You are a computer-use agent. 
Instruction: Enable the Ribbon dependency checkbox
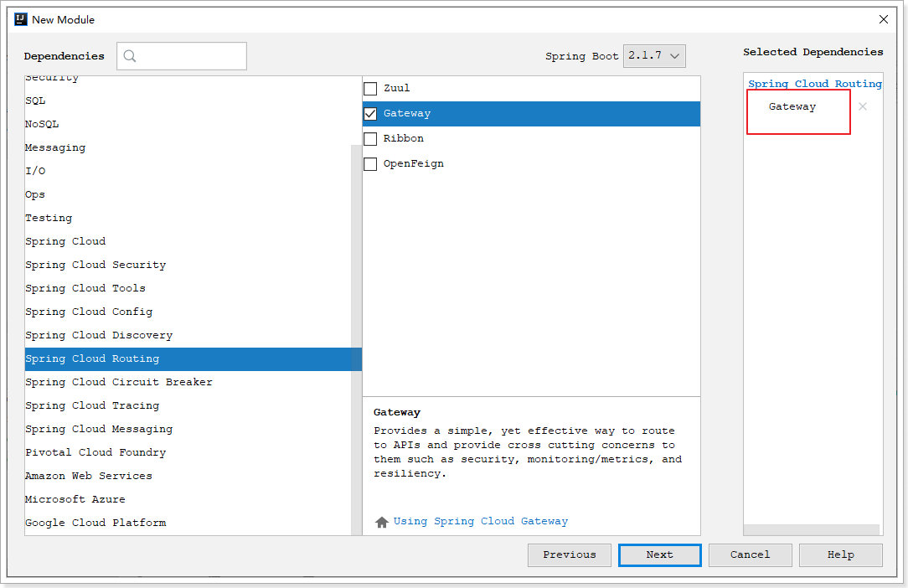coord(370,139)
